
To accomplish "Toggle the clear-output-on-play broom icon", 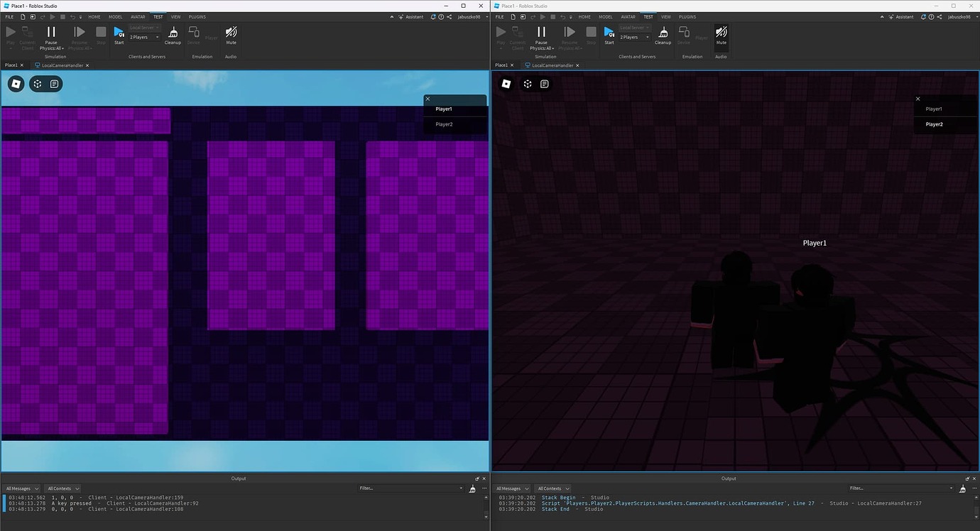I will (x=472, y=488).
